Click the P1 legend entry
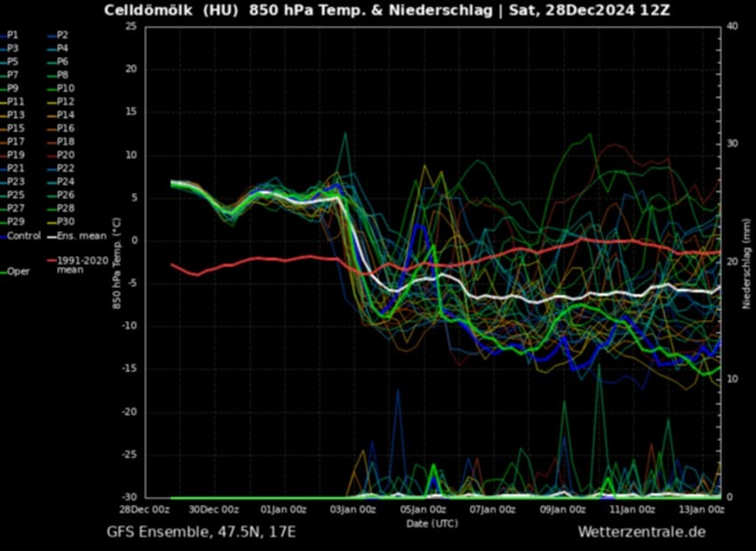The image size is (756, 551). point(13,35)
